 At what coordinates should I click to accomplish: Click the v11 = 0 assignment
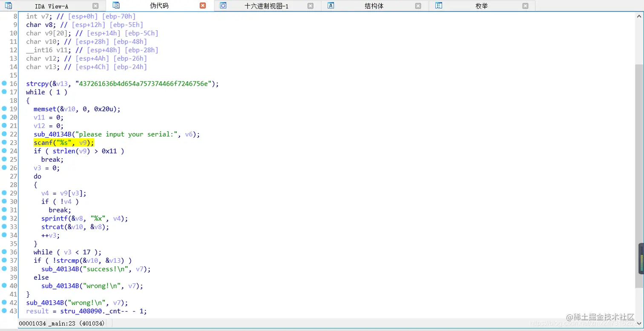click(x=49, y=117)
